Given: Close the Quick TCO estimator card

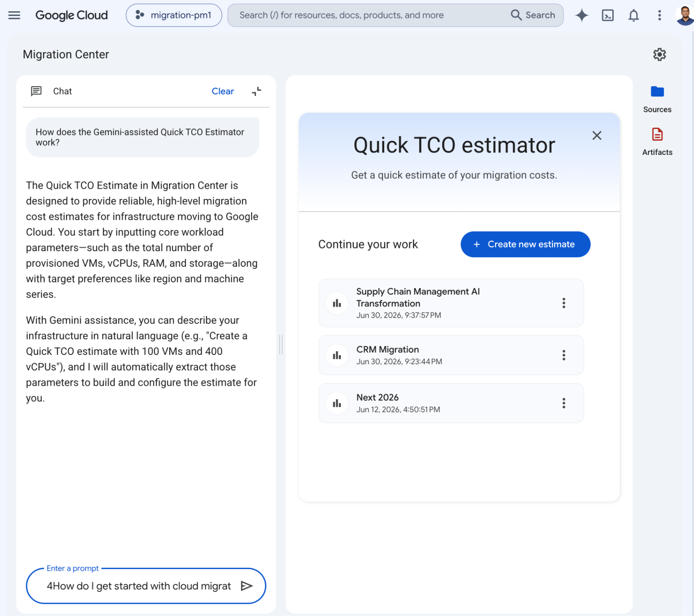Looking at the screenshot, I should 596,135.
